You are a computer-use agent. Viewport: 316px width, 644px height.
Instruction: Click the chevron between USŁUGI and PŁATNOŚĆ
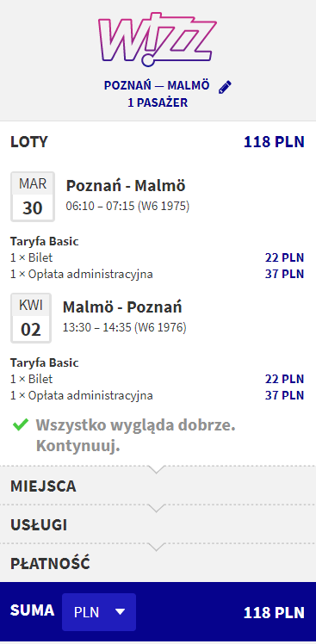coord(157,547)
